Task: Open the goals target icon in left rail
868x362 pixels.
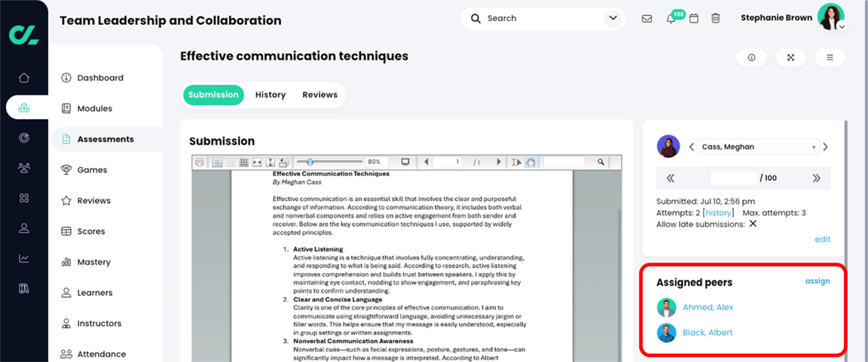Action: [x=24, y=138]
